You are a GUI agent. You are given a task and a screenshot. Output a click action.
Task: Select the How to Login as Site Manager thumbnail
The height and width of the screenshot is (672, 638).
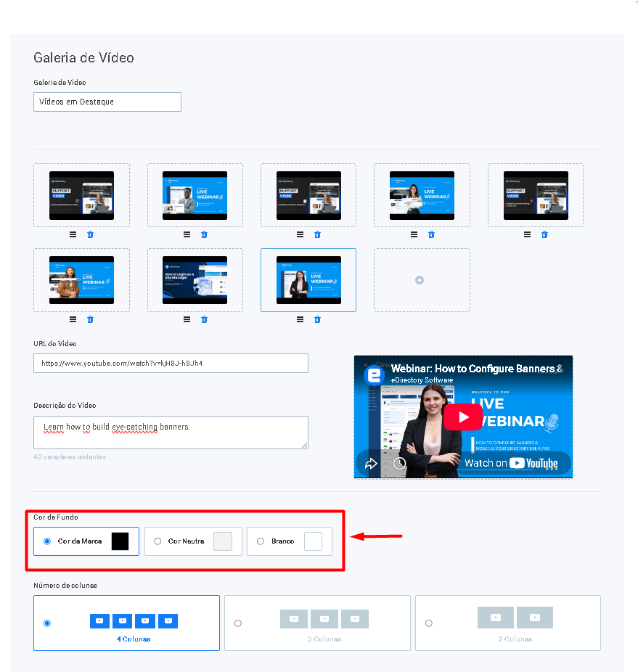[195, 280]
